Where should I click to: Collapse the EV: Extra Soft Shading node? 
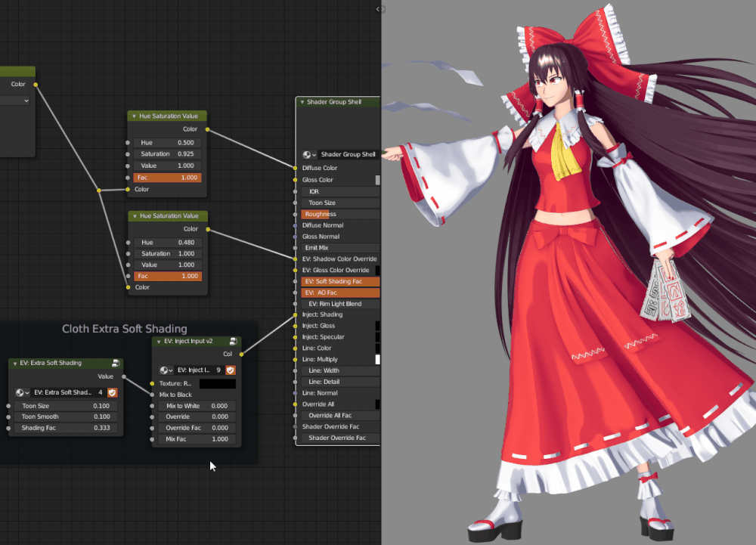click(x=15, y=364)
